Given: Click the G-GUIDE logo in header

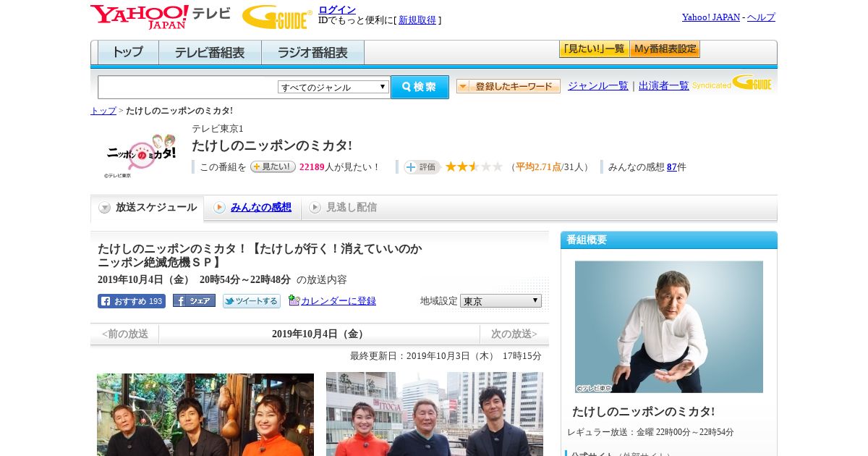Looking at the screenshot, I should pyautogui.click(x=277, y=17).
